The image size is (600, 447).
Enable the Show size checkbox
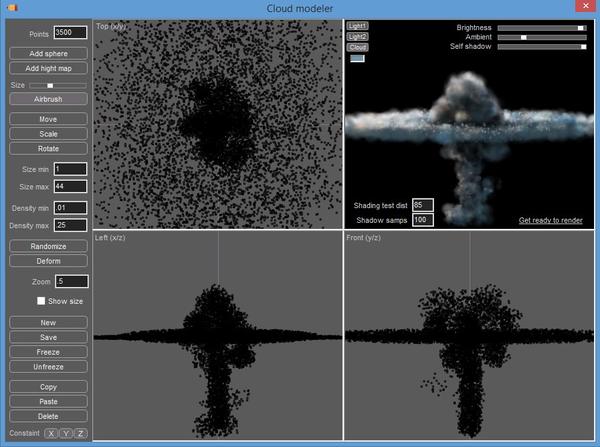[x=41, y=301]
